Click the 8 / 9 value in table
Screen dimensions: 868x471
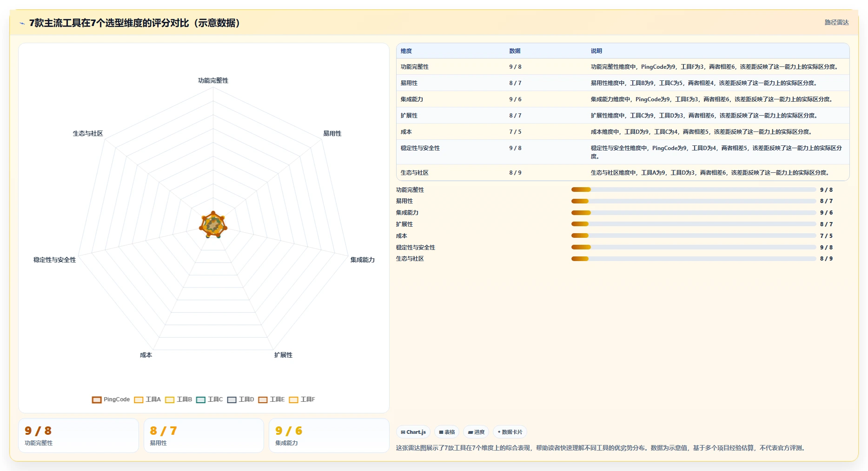515,173
